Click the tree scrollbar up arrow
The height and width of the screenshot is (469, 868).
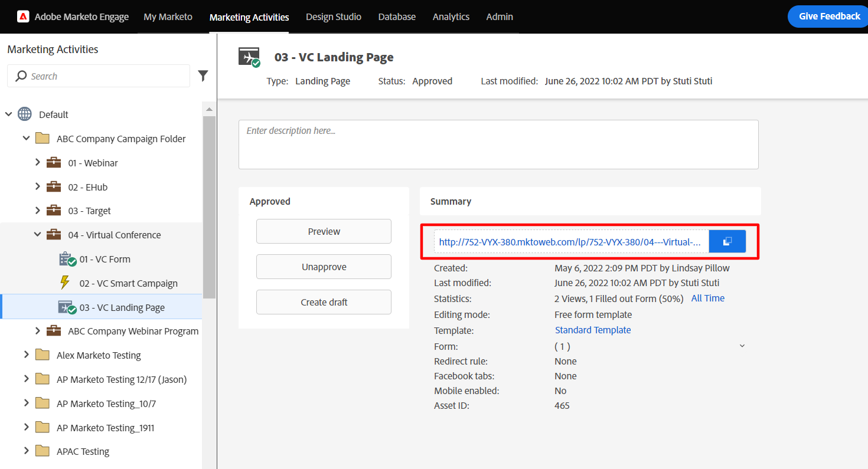tap(209, 109)
